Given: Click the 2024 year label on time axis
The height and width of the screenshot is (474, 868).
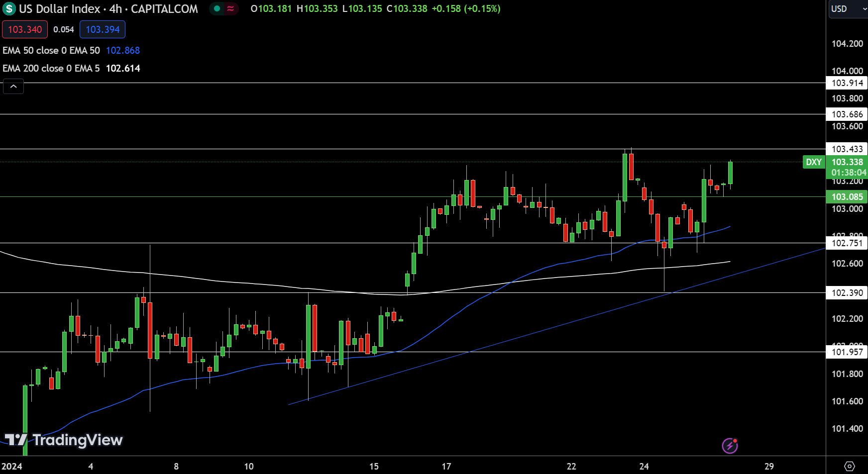Looking at the screenshot, I should coord(11,466).
